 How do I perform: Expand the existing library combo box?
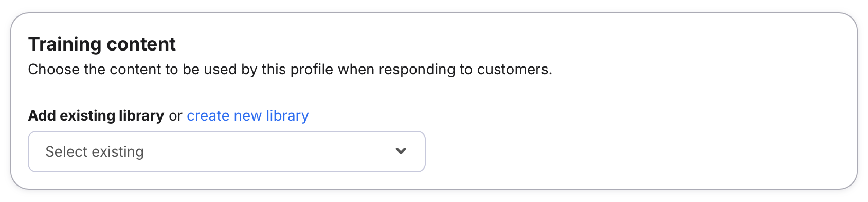tap(227, 151)
